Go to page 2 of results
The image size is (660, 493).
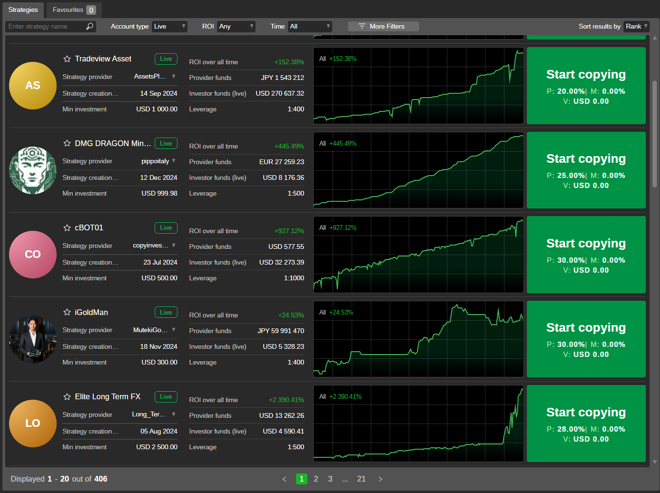tap(316, 479)
